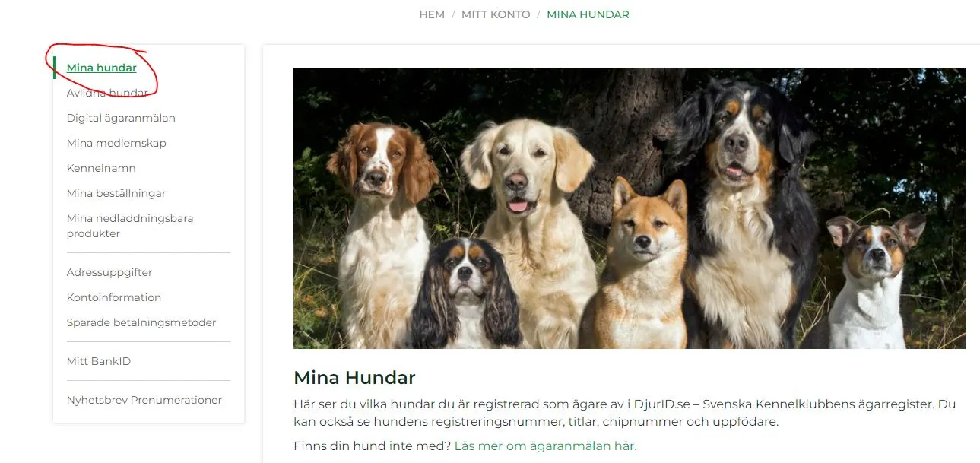Open Kontoinformation page

coord(114,297)
